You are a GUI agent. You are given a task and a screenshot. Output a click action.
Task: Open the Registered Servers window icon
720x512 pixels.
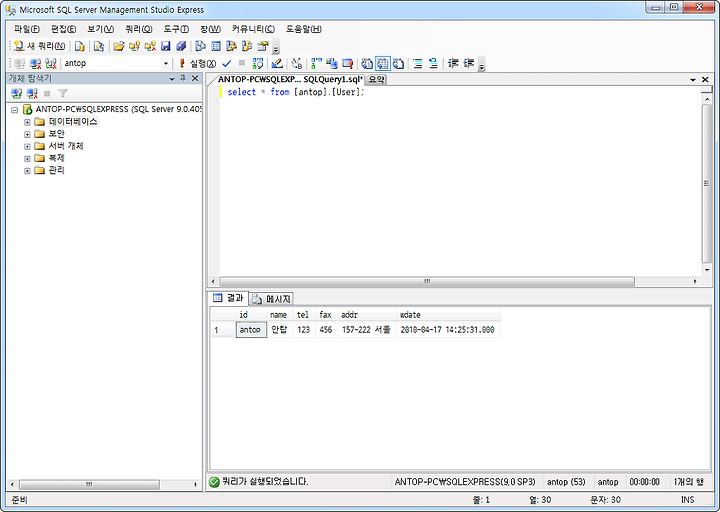pyautogui.click(x=200, y=46)
